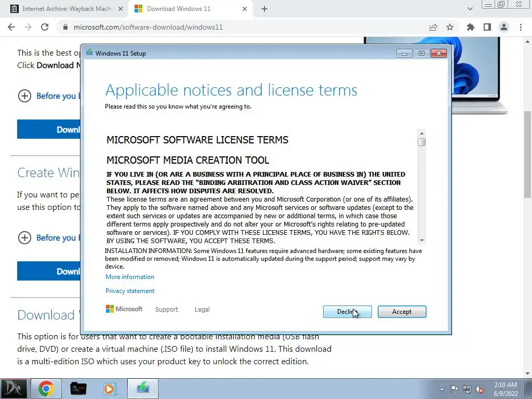Close the Download Windows 11 tab
Image resolution: width=532 pixels, height=399 pixels.
pos(245,9)
